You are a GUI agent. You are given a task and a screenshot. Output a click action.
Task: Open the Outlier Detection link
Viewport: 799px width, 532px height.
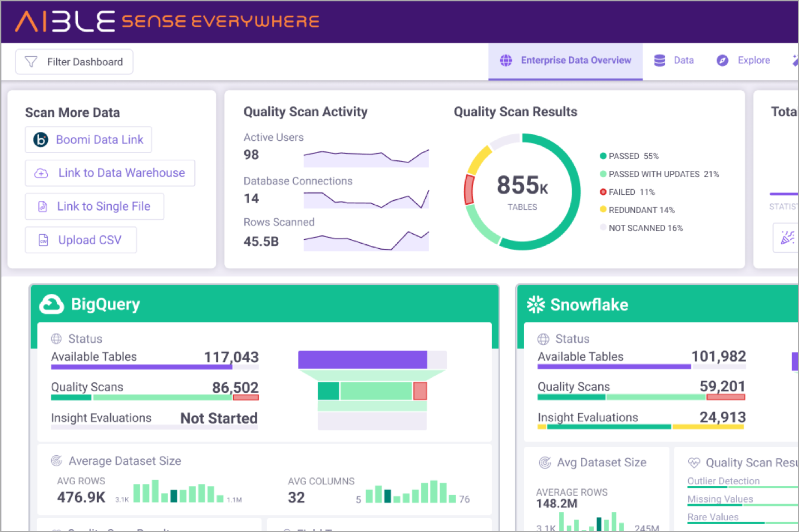click(x=723, y=481)
